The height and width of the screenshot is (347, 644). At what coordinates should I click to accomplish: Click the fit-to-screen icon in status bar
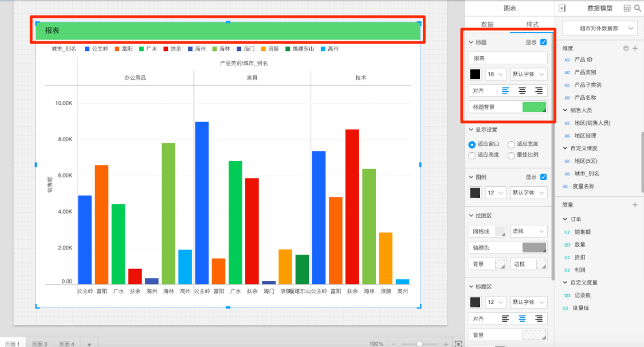pos(458,344)
